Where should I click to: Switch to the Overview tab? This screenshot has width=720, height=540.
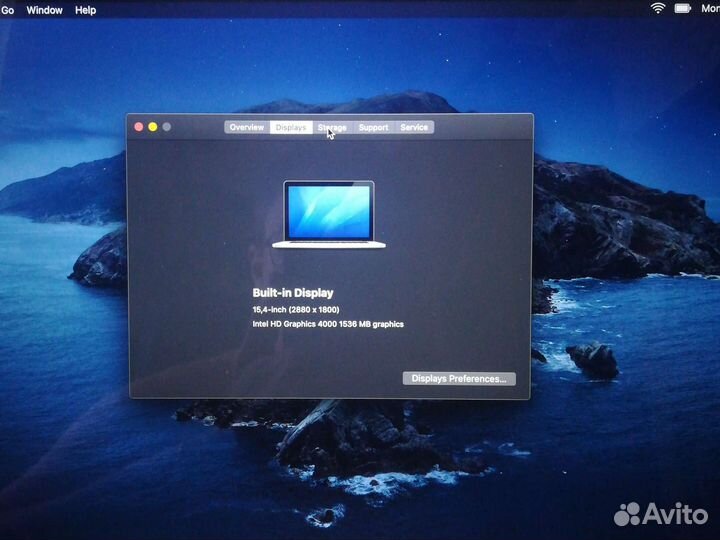(x=247, y=127)
